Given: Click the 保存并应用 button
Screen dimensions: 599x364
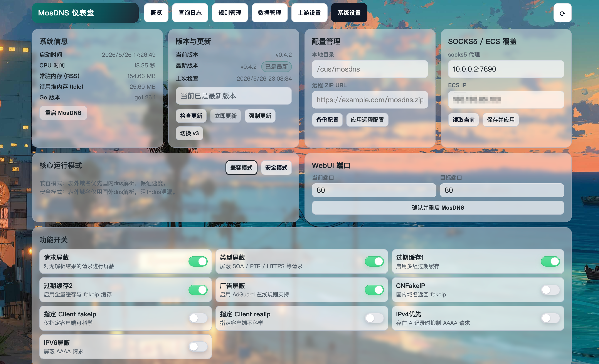Looking at the screenshot, I should click(501, 120).
